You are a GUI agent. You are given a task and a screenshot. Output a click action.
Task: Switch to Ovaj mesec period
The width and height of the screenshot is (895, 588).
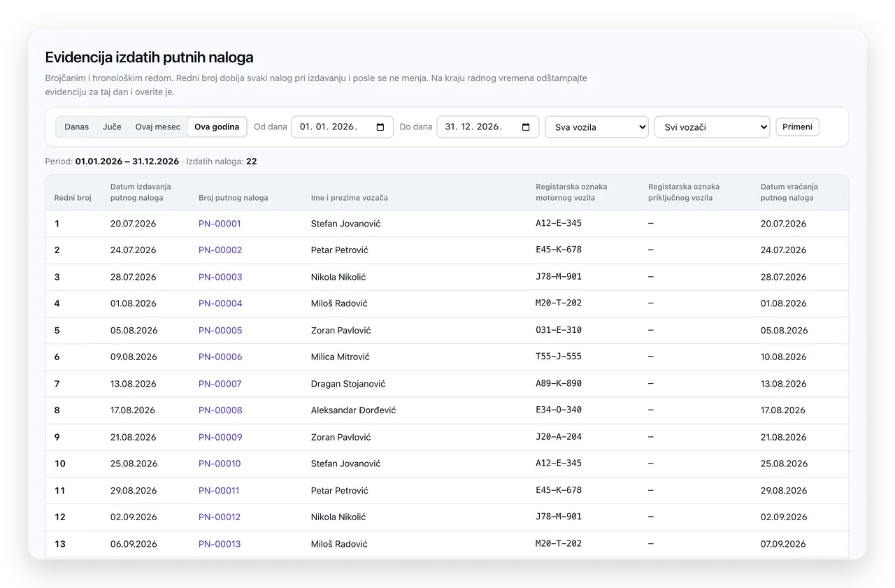[x=158, y=127]
